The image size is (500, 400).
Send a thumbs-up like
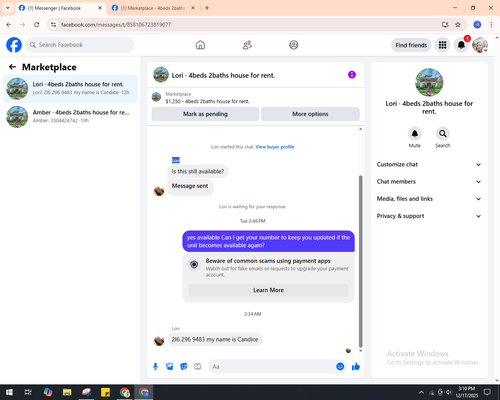coord(356,367)
